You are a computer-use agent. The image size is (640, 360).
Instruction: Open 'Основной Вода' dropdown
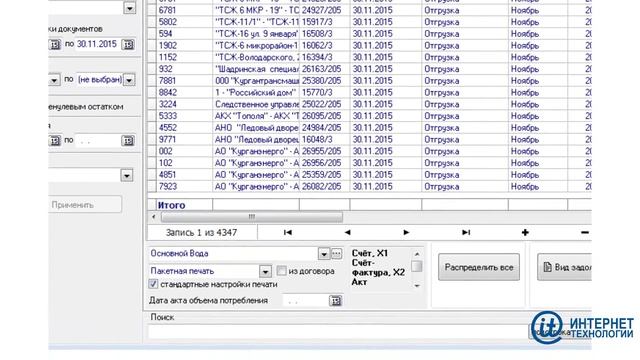click(324, 254)
